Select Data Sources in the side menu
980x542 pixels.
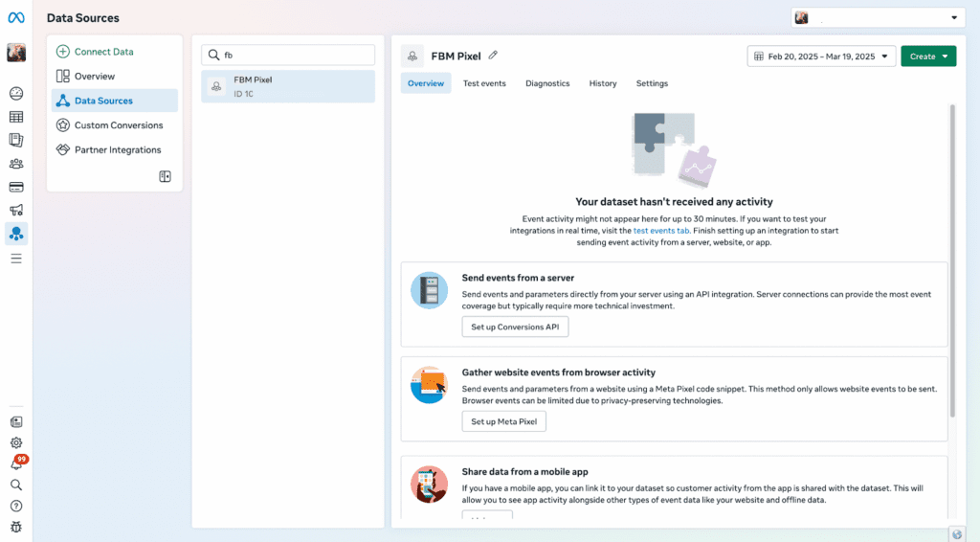coord(115,101)
